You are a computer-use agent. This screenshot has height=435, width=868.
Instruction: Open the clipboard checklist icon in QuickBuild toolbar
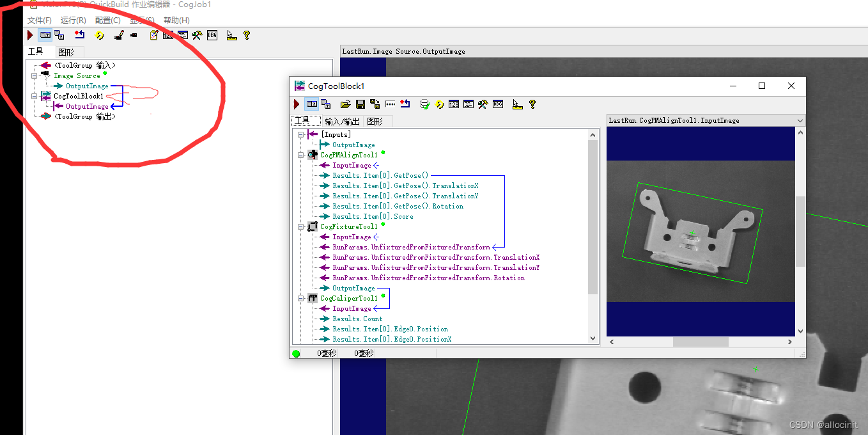click(154, 35)
